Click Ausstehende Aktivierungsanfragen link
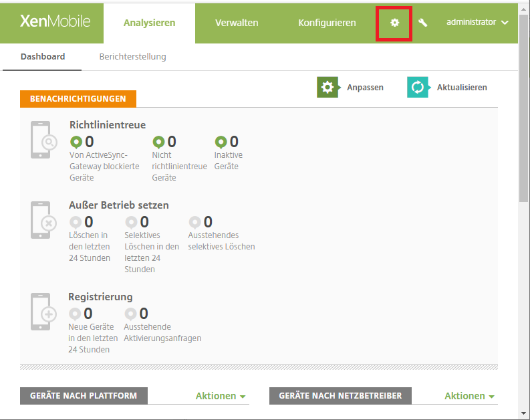530x420 pixels. coord(162,332)
